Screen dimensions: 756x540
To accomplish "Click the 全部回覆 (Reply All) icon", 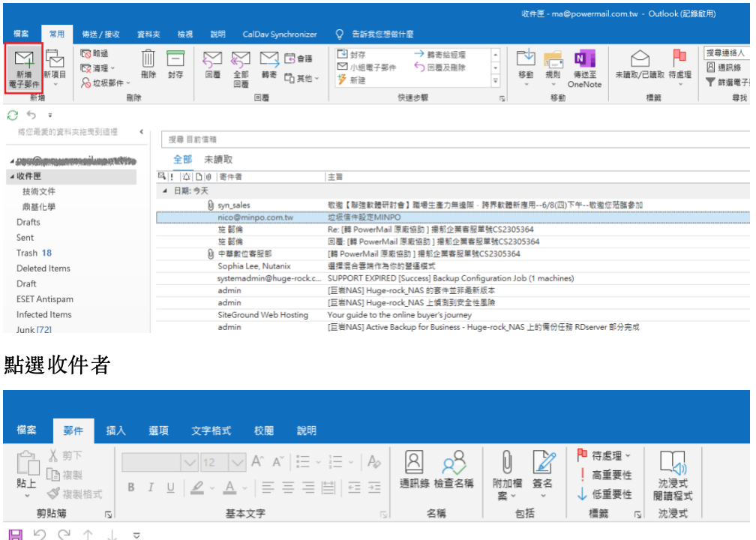I will (x=241, y=59).
